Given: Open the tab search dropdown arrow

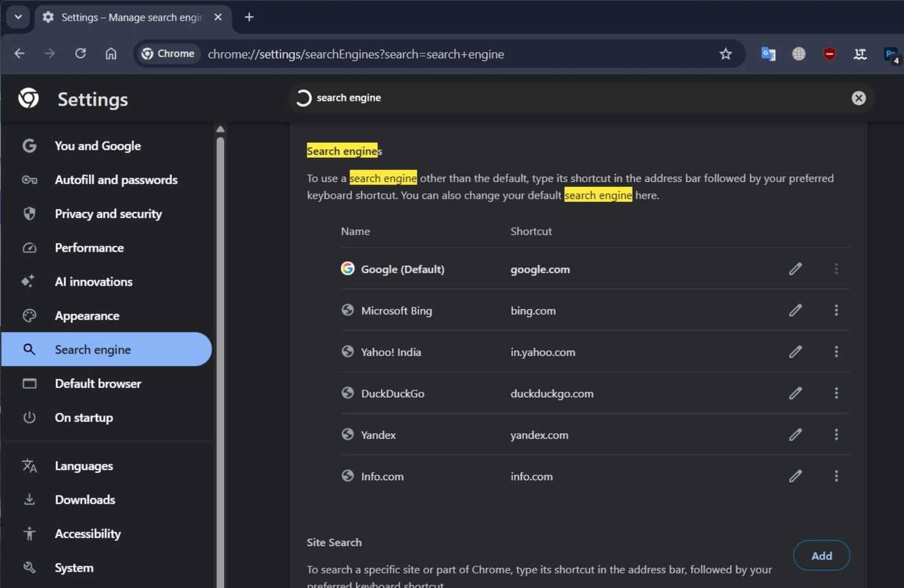Looking at the screenshot, I should pyautogui.click(x=18, y=17).
